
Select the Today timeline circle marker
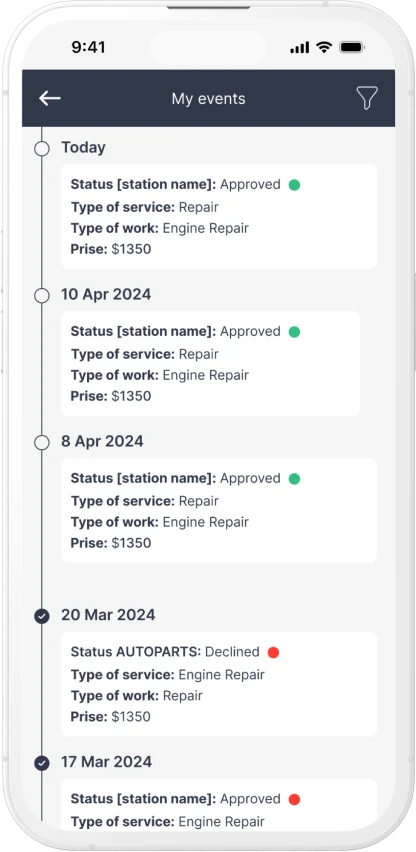pos(42,148)
